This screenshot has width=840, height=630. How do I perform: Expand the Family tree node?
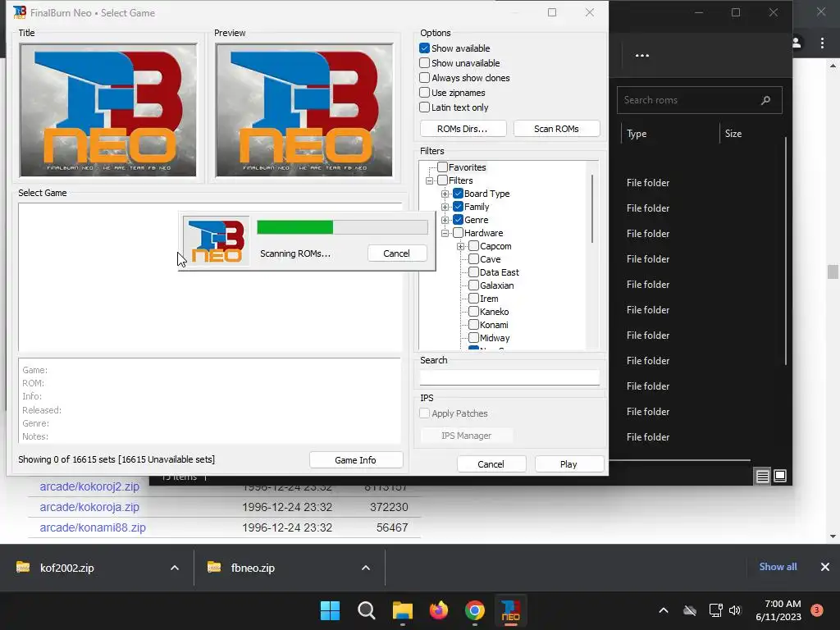click(x=445, y=207)
